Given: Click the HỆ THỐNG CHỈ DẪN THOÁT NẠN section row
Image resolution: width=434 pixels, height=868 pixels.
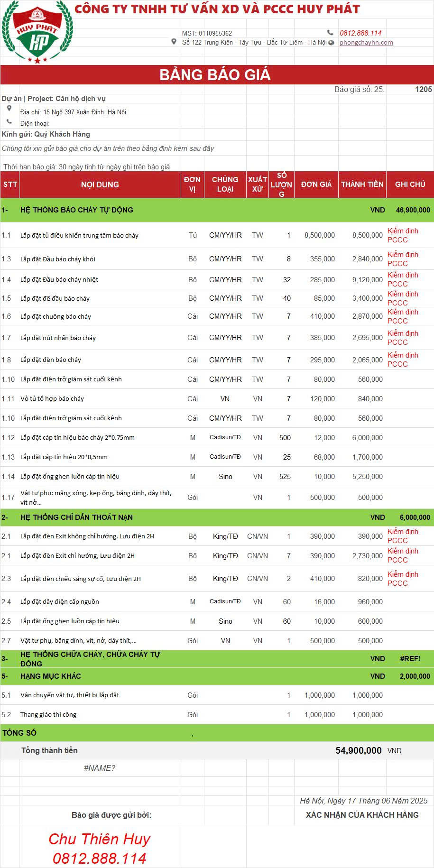Looking at the screenshot, I should click(77, 517).
